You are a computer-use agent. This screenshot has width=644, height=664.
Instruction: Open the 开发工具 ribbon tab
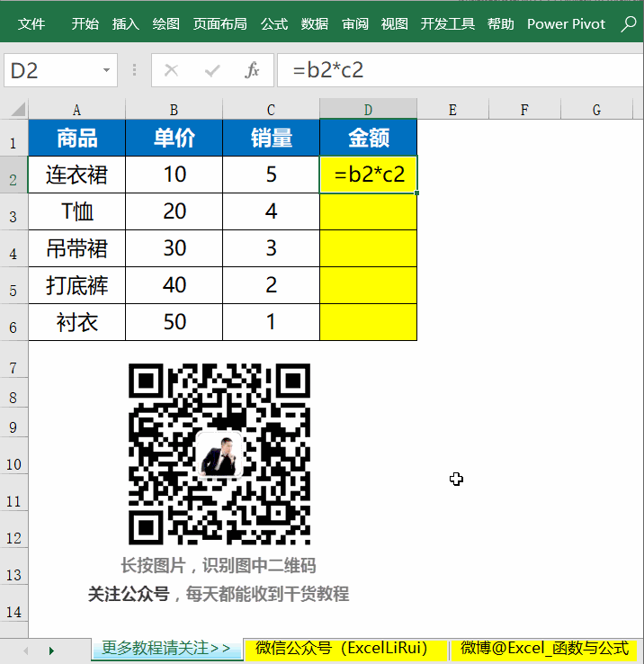(x=448, y=24)
